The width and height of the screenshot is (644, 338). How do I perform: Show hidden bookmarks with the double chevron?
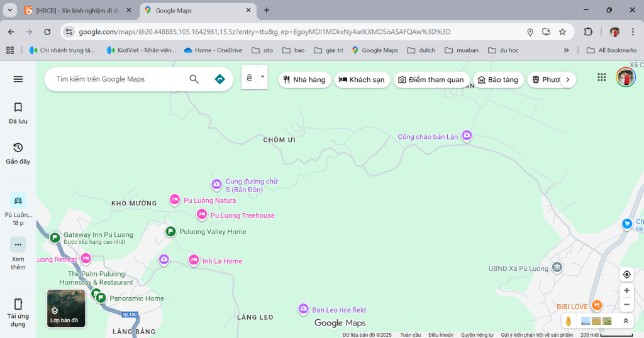coord(567,50)
